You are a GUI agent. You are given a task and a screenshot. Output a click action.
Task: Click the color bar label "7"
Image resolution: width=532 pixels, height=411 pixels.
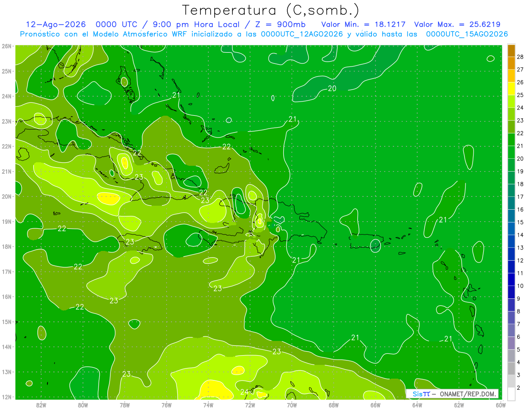point(518,324)
